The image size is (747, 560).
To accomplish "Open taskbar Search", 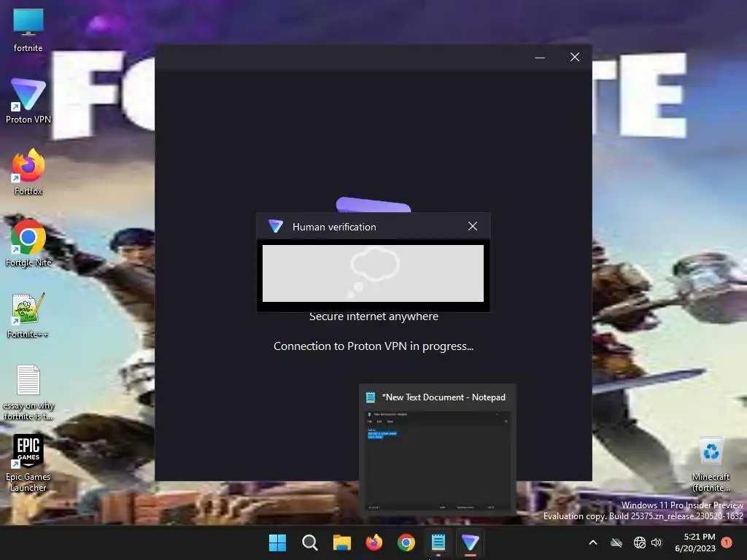I will pos(309,542).
